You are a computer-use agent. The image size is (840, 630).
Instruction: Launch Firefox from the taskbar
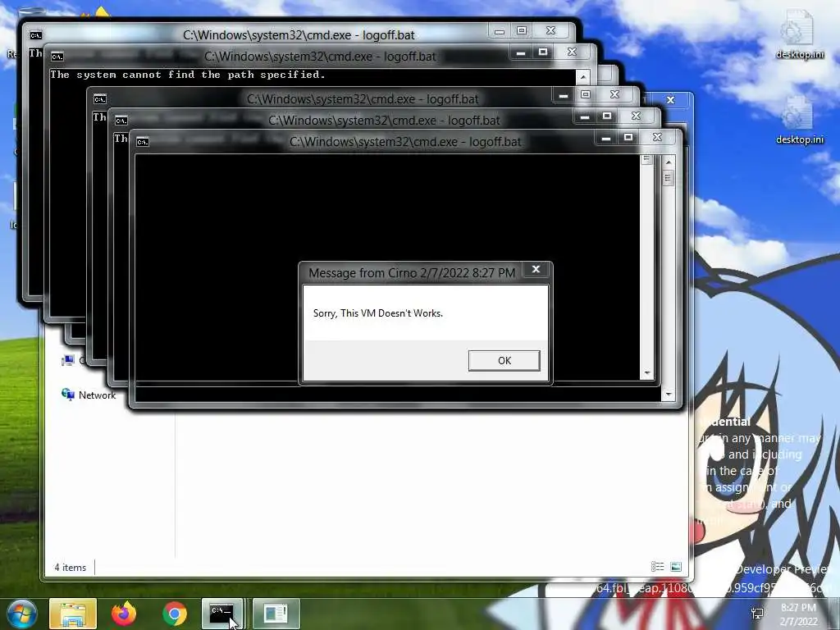[x=124, y=614]
